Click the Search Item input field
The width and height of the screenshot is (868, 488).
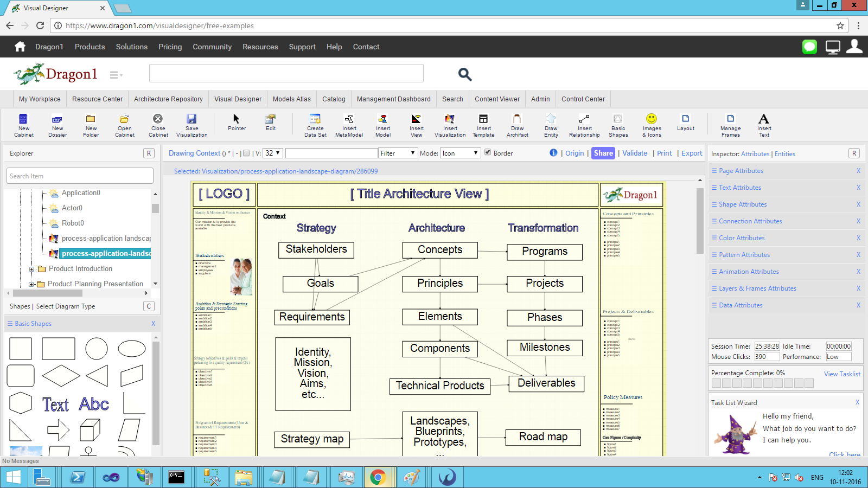pyautogui.click(x=80, y=176)
